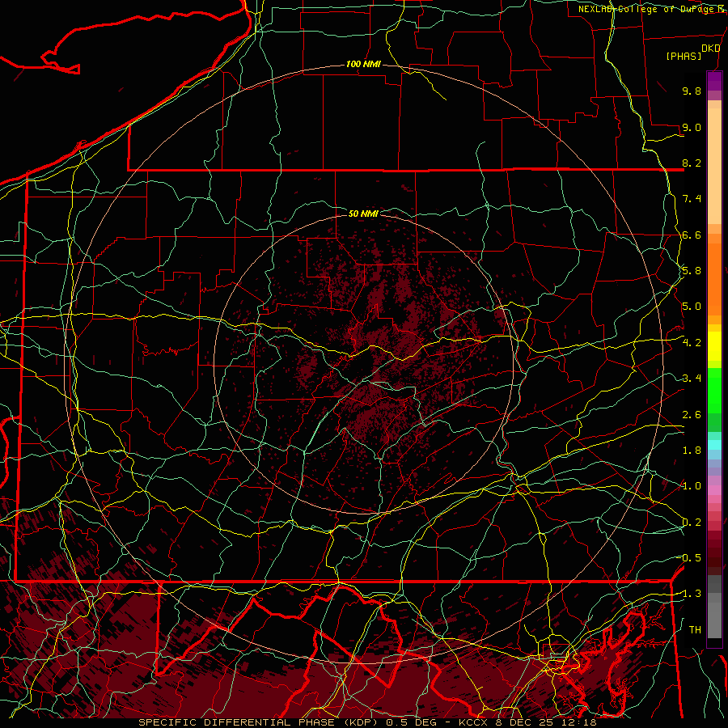Click the 8.2 scale value

[692, 163]
